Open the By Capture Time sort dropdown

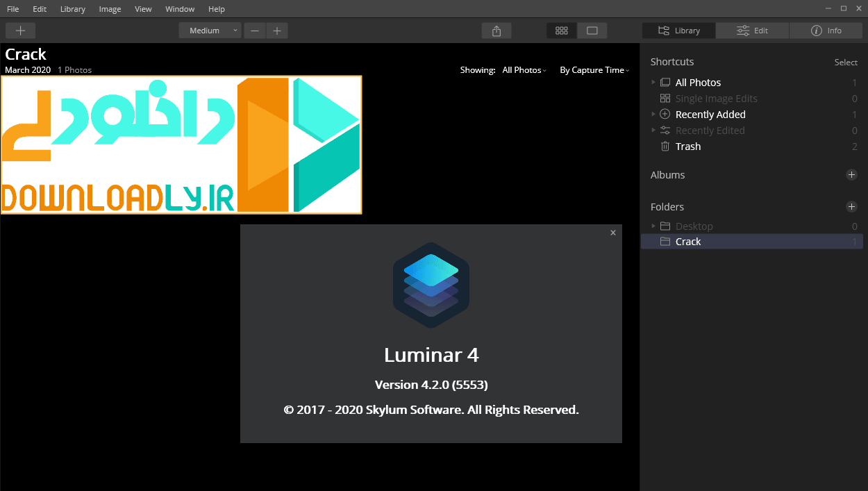point(594,70)
